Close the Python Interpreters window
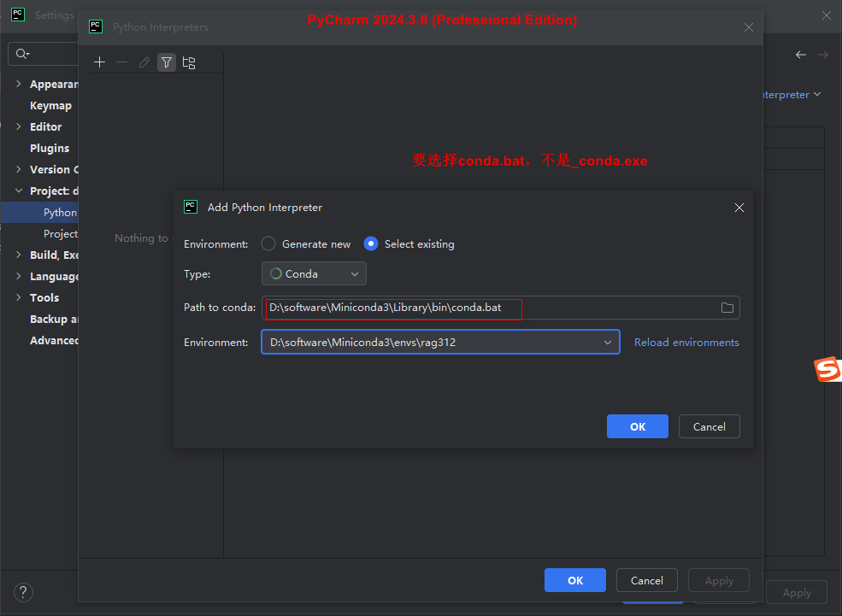This screenshot has width=842, height=616. [x=749, y=27]
